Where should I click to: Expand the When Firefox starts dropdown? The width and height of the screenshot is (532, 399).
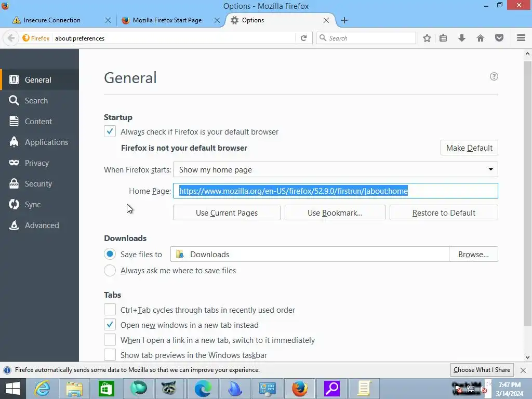(x=336, y=169)
